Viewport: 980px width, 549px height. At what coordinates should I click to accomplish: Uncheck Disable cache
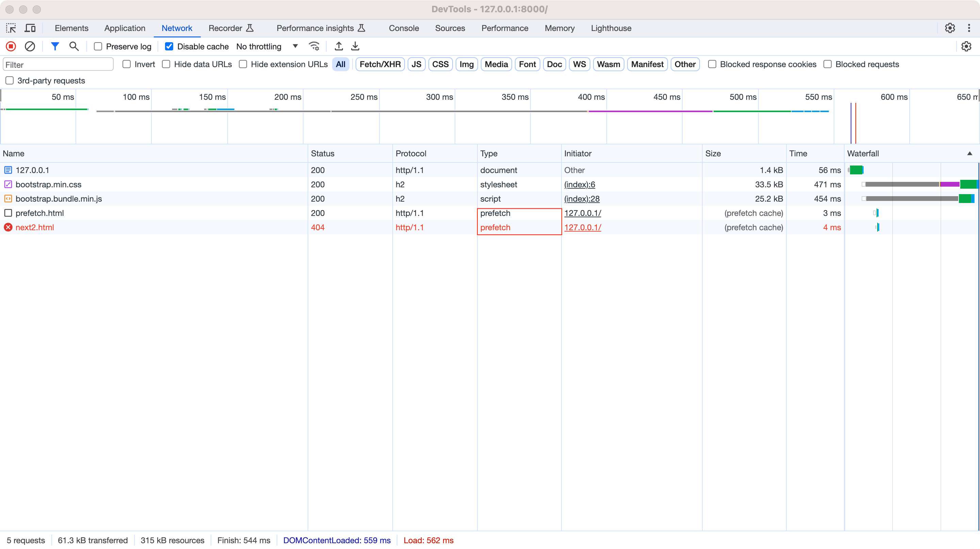coord(169,46)
